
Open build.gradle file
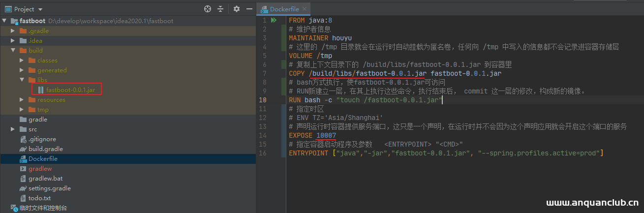(45, 149)
